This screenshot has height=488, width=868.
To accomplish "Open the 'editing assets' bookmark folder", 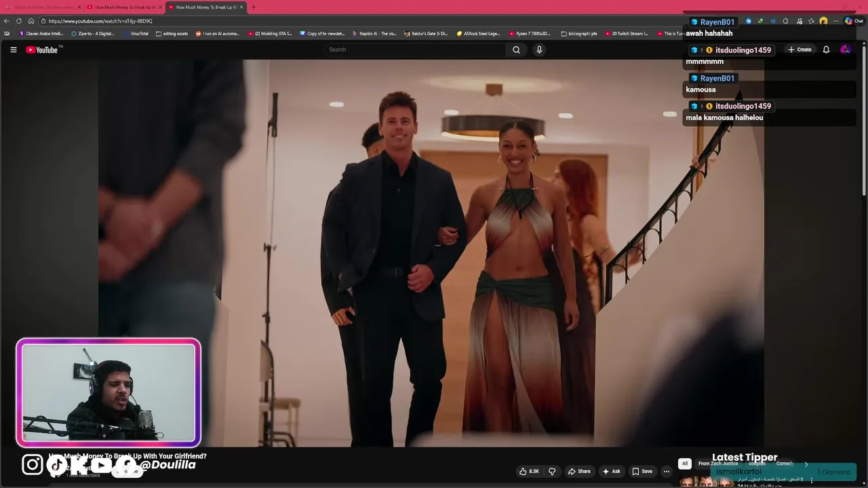I will pos(172,33).
